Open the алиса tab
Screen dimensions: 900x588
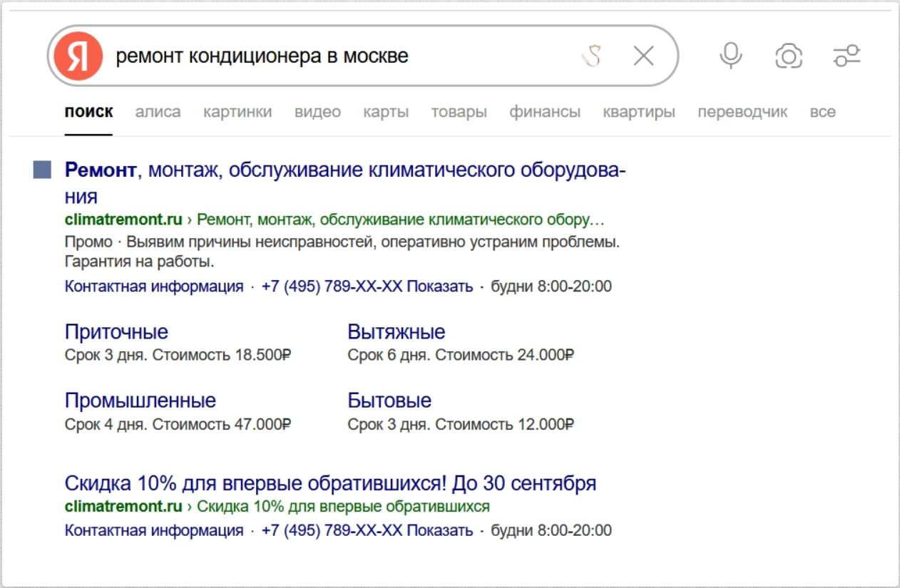tap(158, 111)
